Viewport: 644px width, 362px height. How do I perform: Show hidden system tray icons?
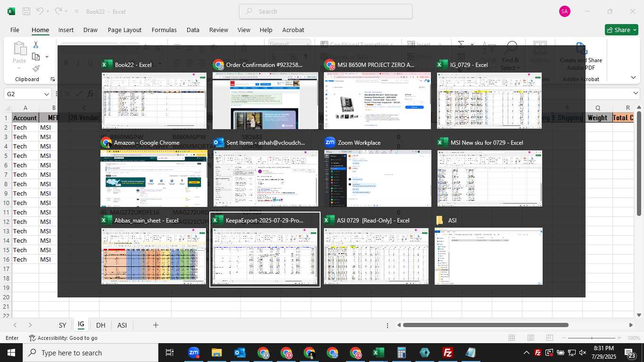pos(527,353)
